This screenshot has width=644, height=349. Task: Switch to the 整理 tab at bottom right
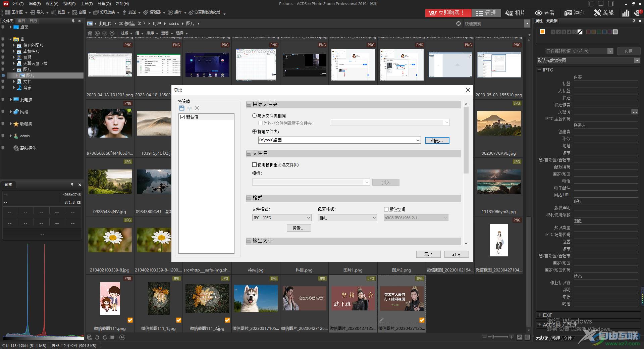[x=556, y=338]
